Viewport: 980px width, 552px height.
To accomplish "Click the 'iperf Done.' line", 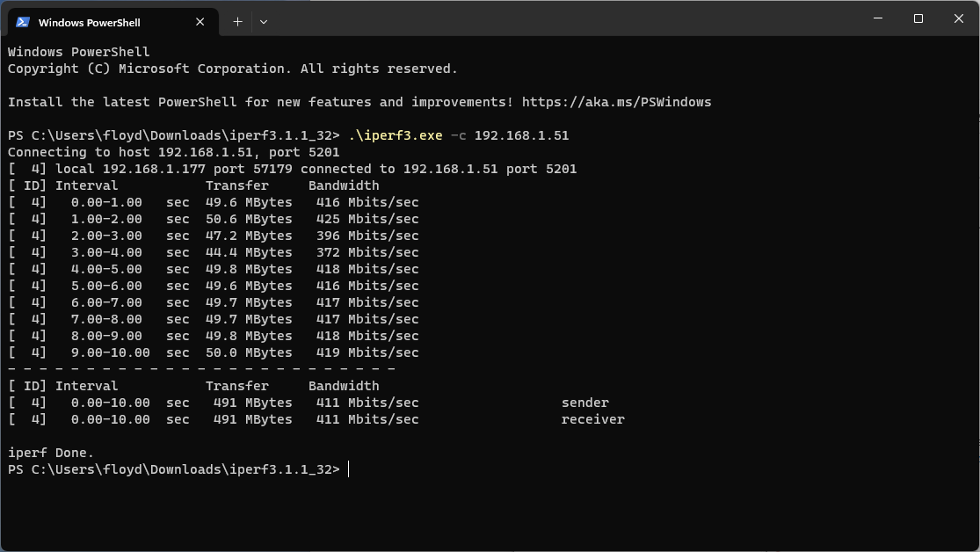I will coord(51,453).
